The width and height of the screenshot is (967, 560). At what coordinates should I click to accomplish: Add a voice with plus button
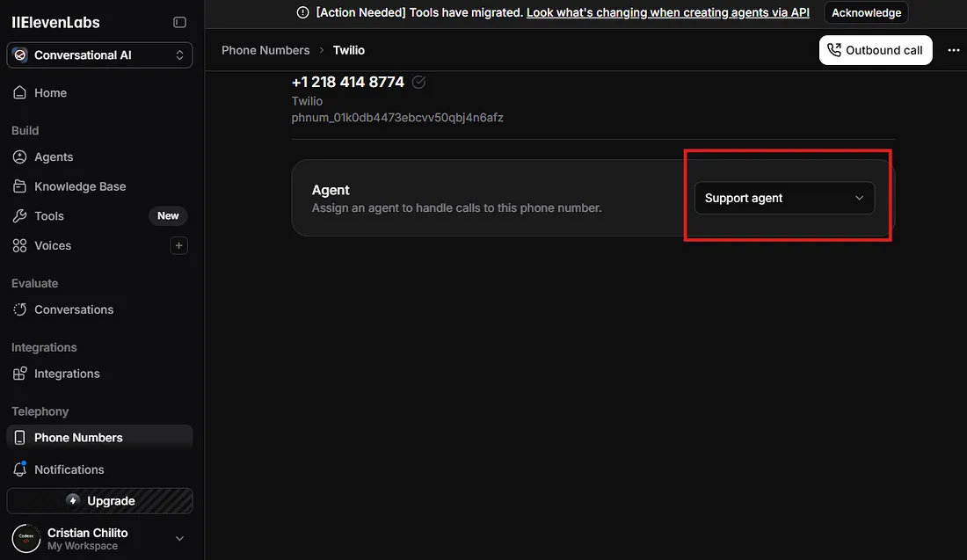click(178, 245)
